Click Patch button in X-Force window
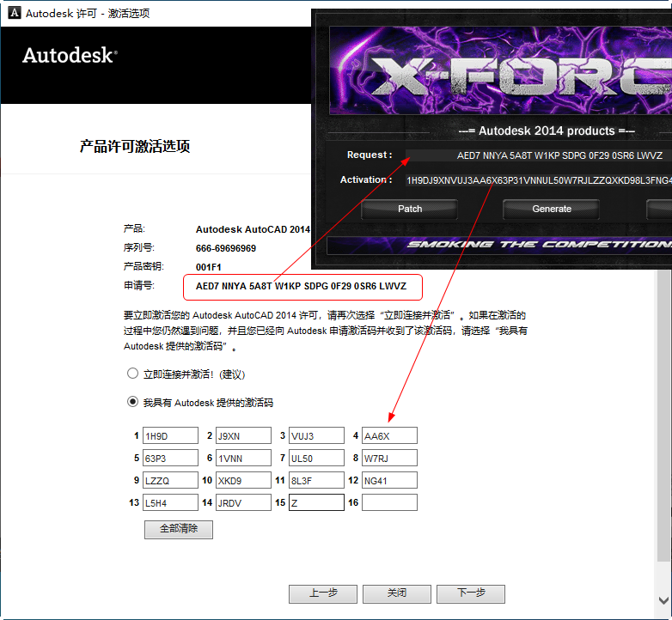Screen dimensions: 672x620 pyautogui.click(x=409, y=209)
